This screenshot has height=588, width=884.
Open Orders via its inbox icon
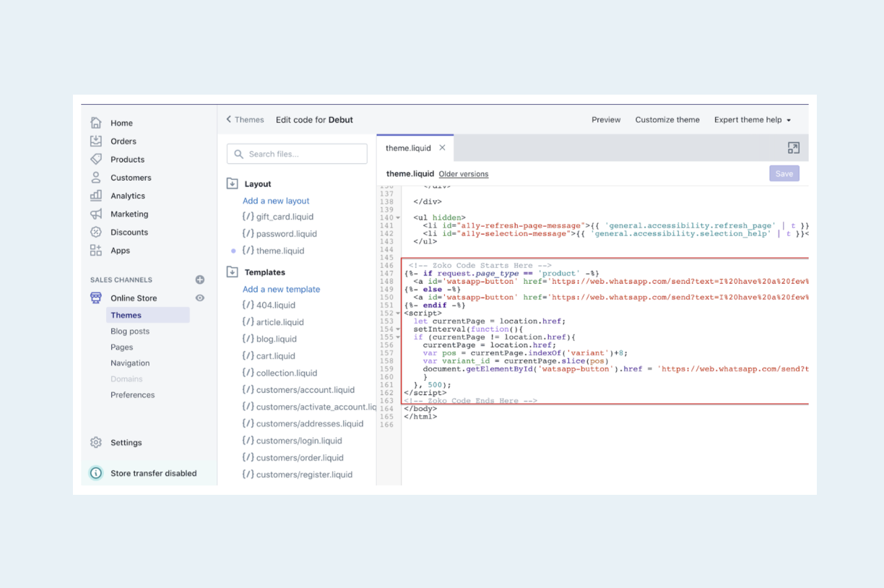(x=96, y=141)
